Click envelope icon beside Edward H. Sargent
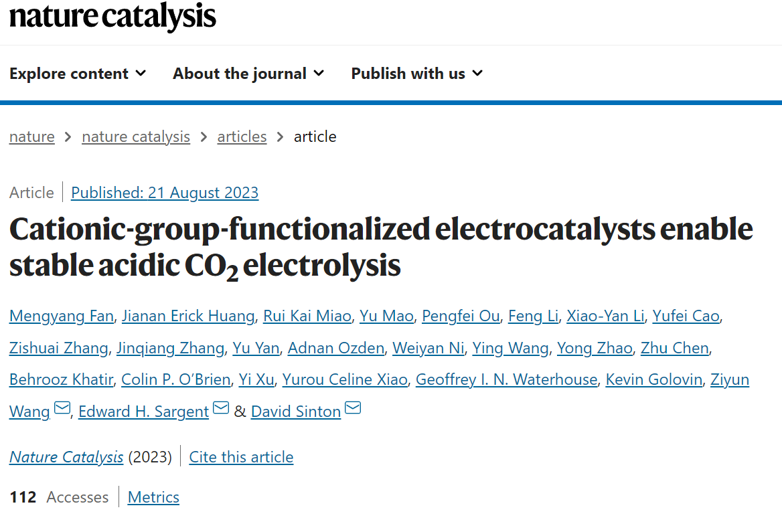This screenshot has height=532, width=782. click(221, 408)
